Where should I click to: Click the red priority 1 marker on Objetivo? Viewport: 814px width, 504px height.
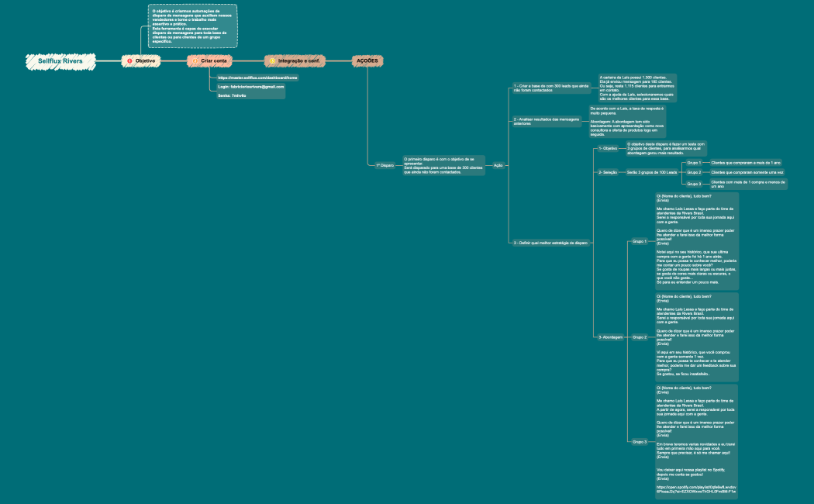tap(129, 60)
